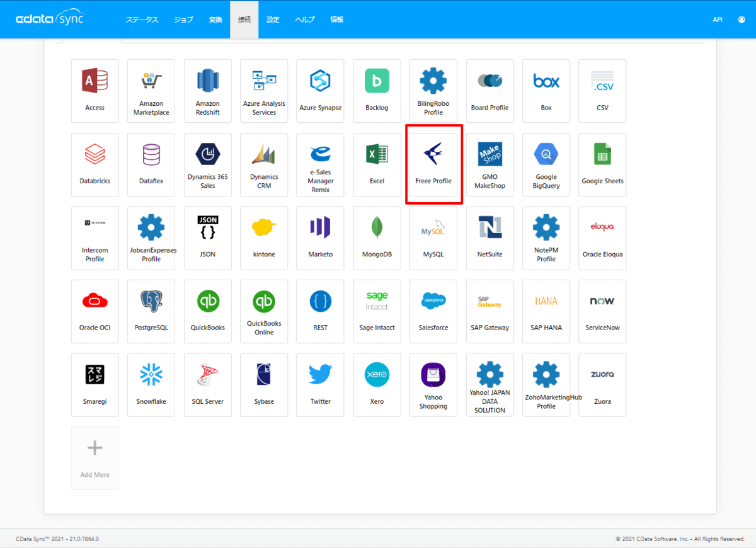Open the ヘルプ menu
The width and height of the screenshot is (756, 548).
(x=305, y=20)
